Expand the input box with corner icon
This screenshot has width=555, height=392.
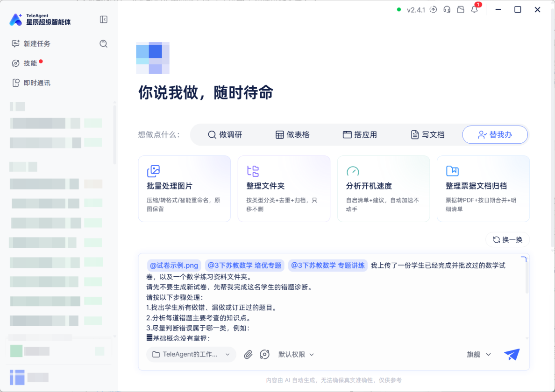pyautogui.click(x=524, y=259)
